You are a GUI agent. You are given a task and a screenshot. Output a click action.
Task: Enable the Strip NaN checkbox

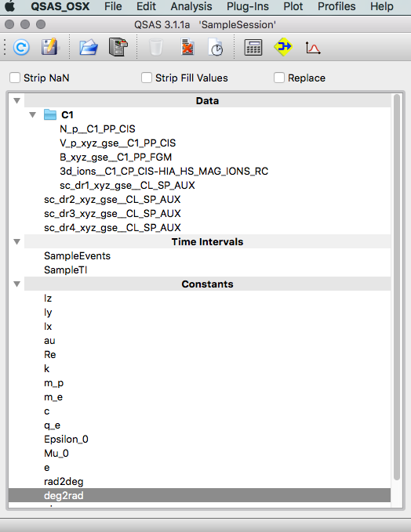(x=15, y=78)
